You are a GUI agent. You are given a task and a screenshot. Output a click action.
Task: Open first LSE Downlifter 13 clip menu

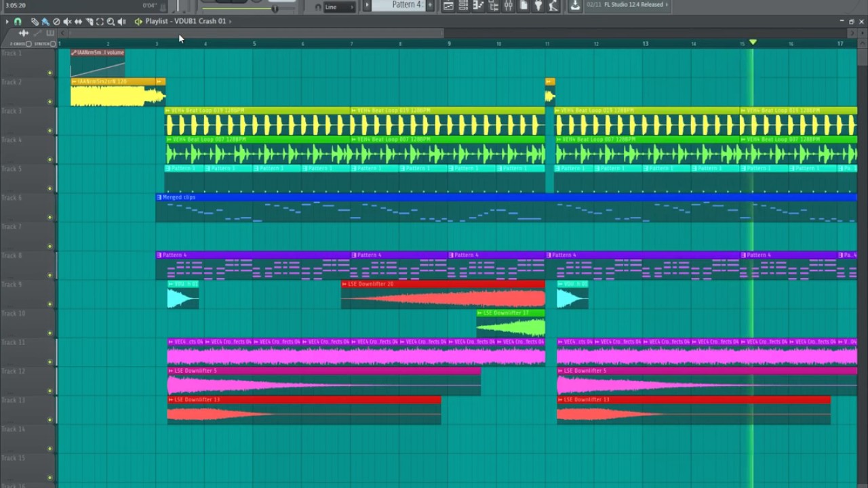(171, 400)
